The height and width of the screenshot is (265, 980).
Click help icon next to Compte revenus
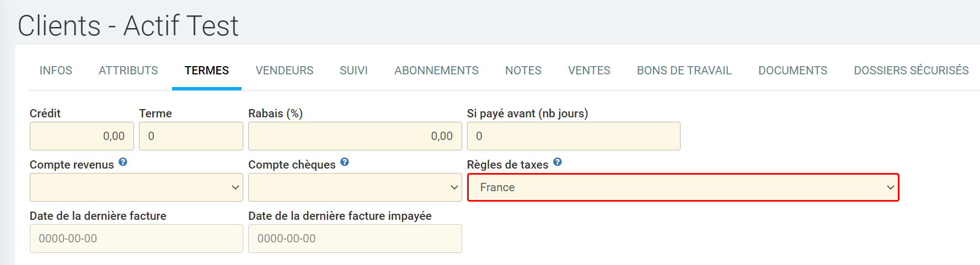123,162
